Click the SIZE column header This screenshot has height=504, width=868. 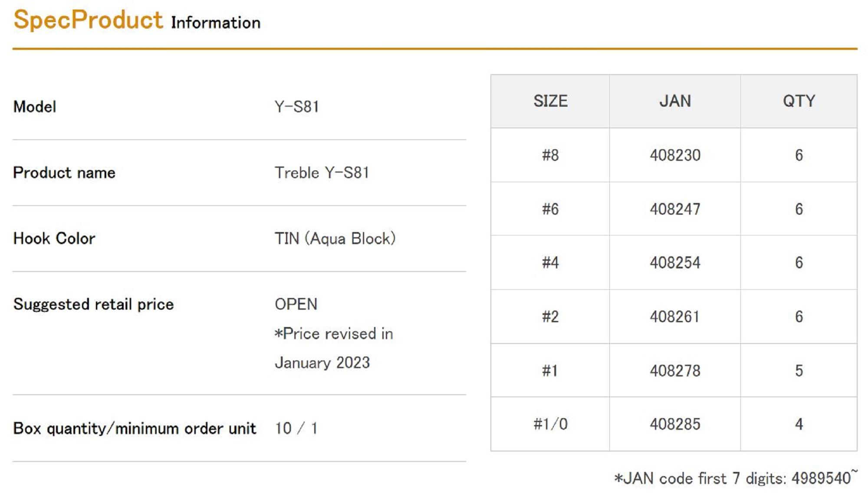550,101
